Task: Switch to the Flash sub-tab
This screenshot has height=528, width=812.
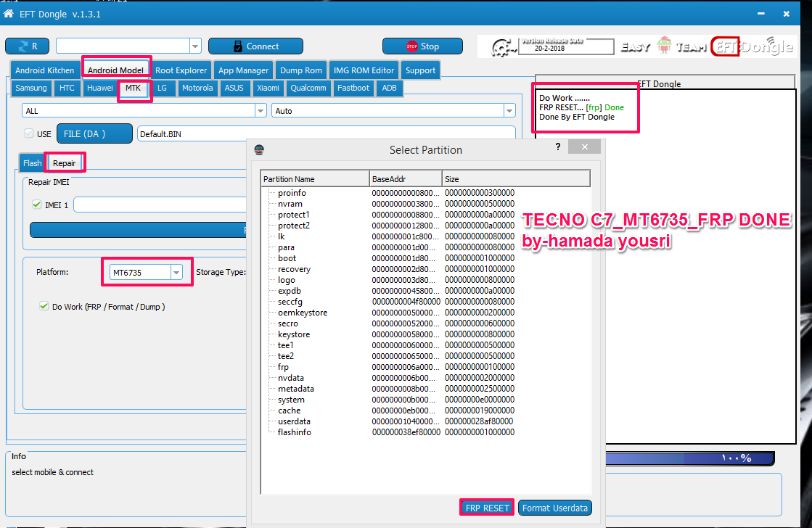Action: click(x=32, y=163)
